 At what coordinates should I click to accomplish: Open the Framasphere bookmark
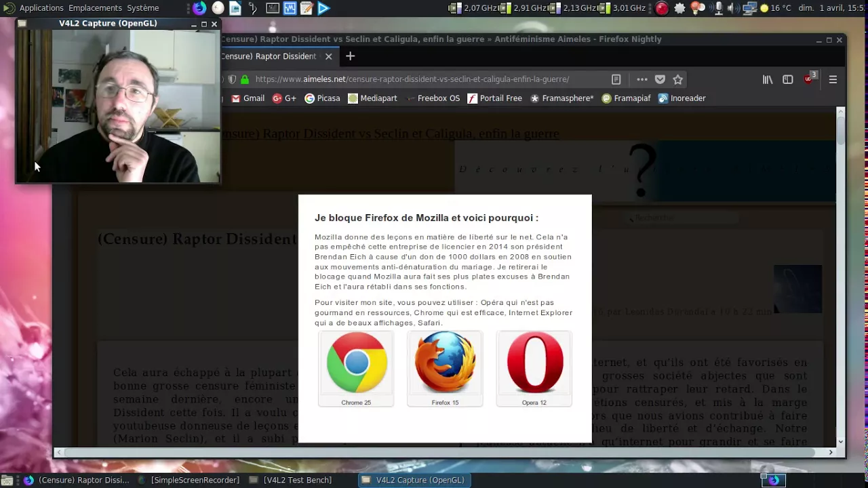[561, 98]
